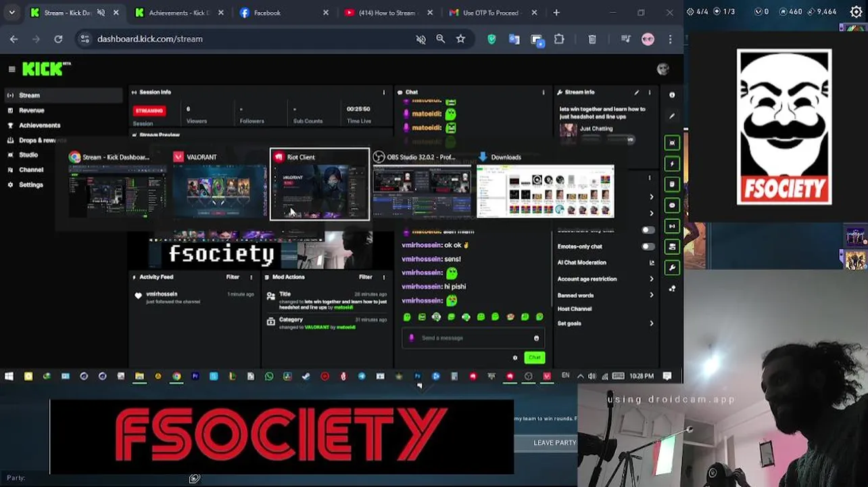This screenshot has width=868, height=487.
Task: Toggle Emotes-only chat switch
Action: [648, 247]
